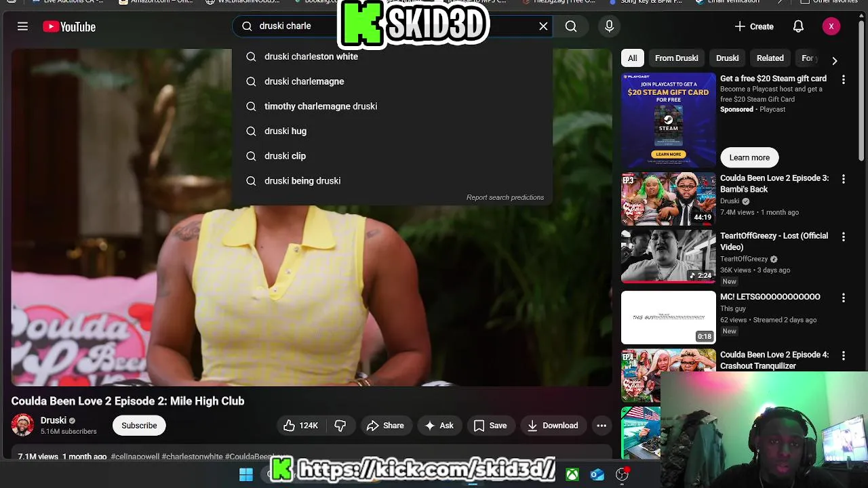Open the Steam gift card ad thumbnail
The image size is (868, 488).
point(669,120)
